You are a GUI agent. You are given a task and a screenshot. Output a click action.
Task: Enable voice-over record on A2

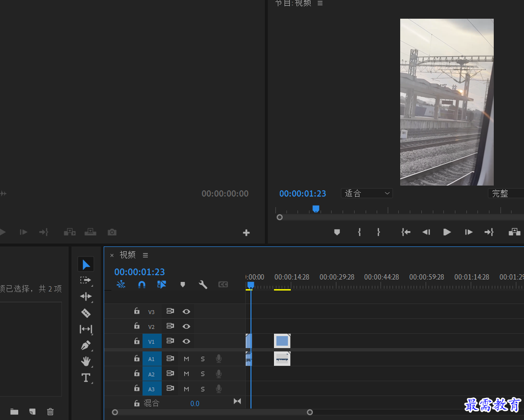(218, 373)
